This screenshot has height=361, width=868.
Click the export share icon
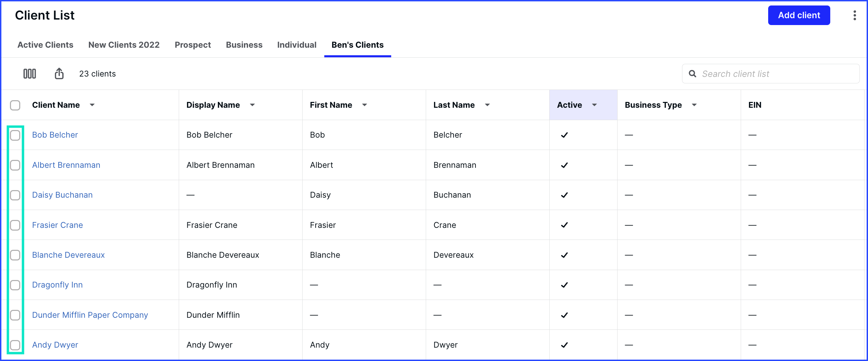[59, 73]
